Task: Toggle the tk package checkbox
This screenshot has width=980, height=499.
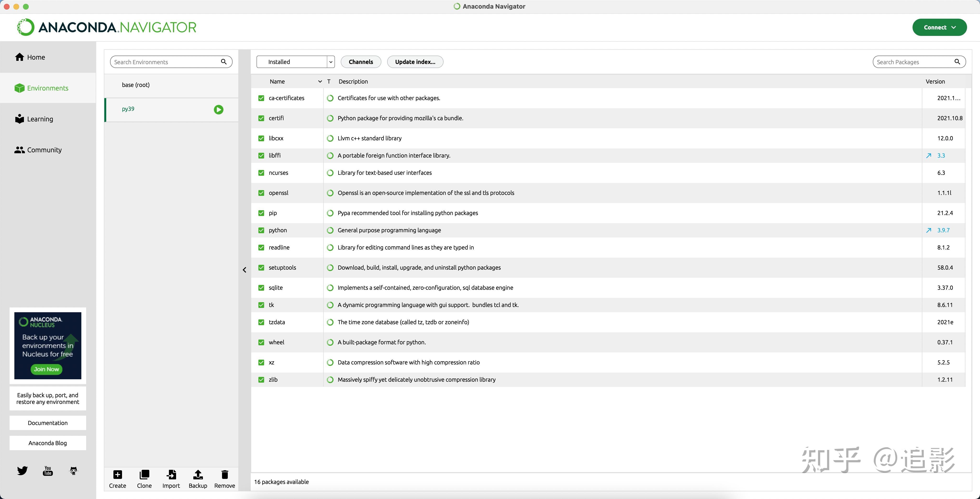Action: pyautogui.click(x=261, y=305)
